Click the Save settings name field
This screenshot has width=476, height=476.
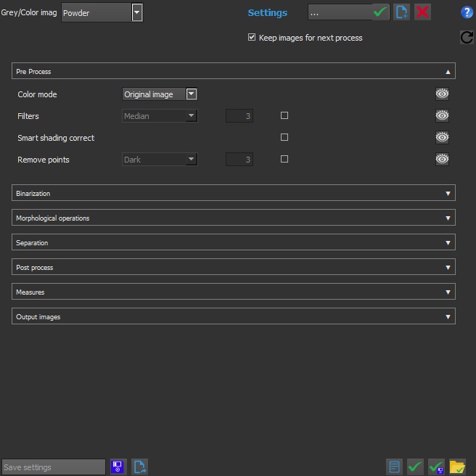pos(54,467)
